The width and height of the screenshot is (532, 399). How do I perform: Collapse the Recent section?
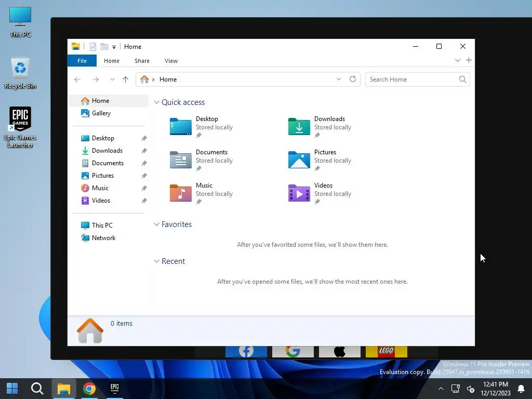tap(156, 261)
